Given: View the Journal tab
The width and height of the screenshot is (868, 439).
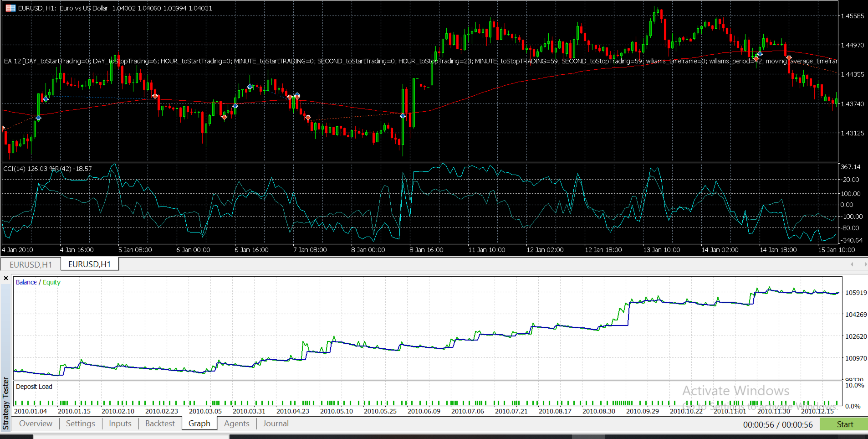Looking at the screenshot, I should pos(276,424).
